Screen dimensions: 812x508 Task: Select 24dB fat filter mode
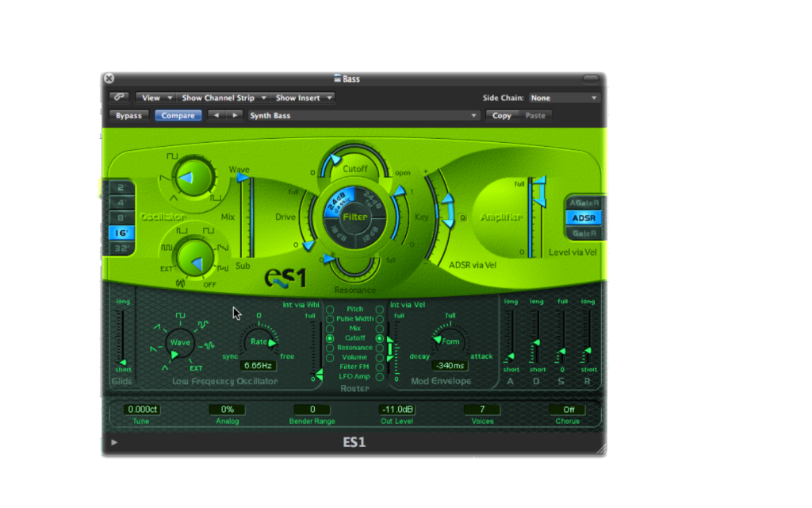[373, 202]
